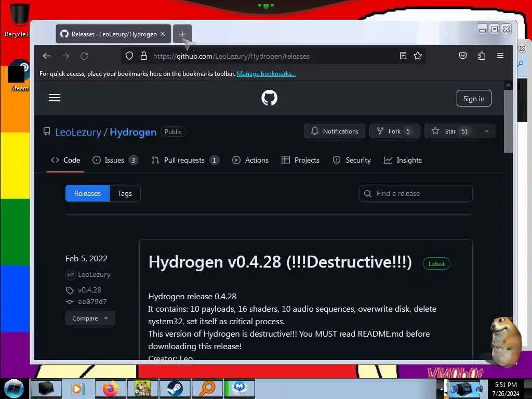The height and width of the screenshot is (399, 532).
Task: Open the Issues tab
Action: [115, 160]
